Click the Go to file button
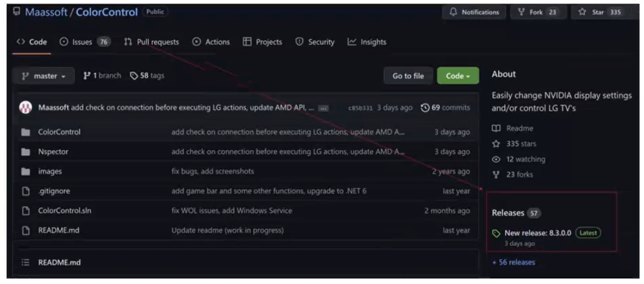 (408, 76)
